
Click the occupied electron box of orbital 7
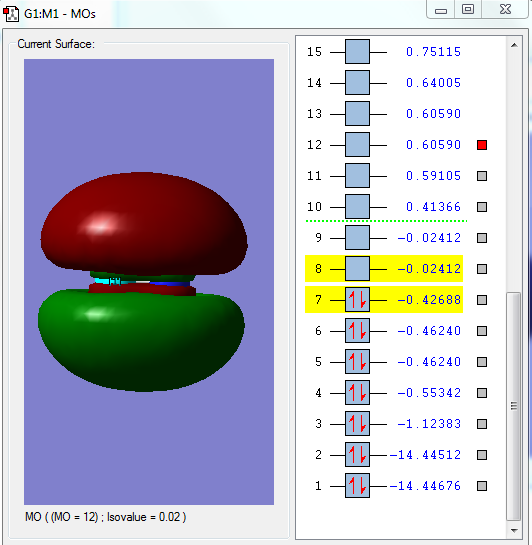tap(357, 300)
